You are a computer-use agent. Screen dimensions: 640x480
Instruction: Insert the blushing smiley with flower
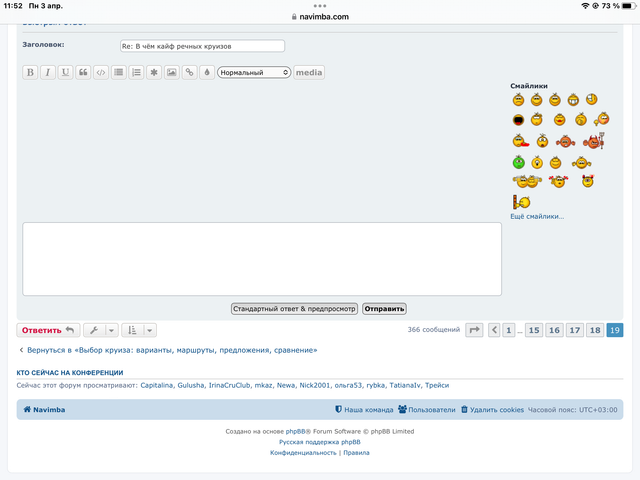tap(602, 119)
